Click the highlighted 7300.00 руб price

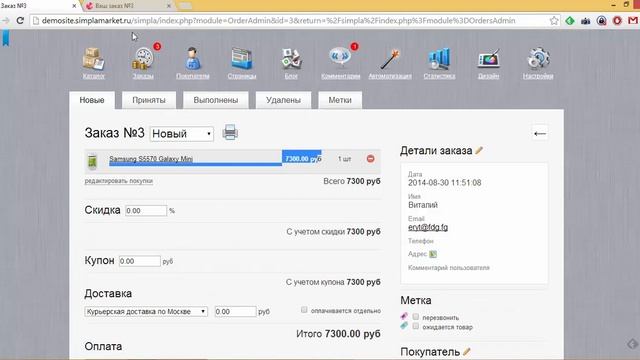pyautogui.click(x=302, y=158)
